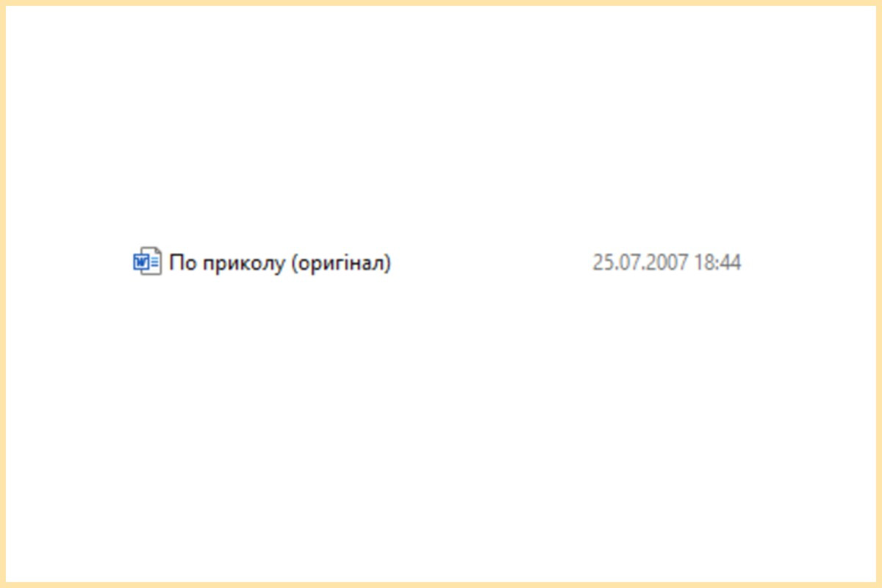
Task: Click the date 25.07.2007
Action: pyautogui.click(x=641, y=262)
